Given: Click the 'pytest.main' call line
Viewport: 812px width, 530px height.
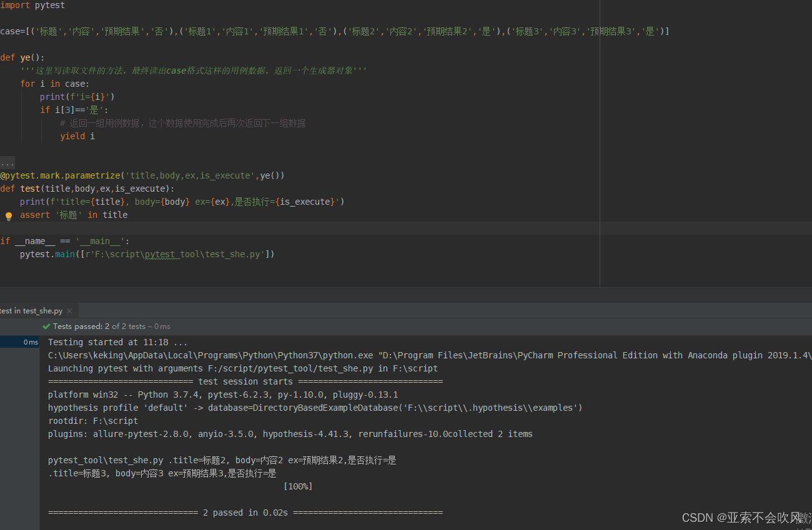Looking at the screenshot, I should point(147,254).
